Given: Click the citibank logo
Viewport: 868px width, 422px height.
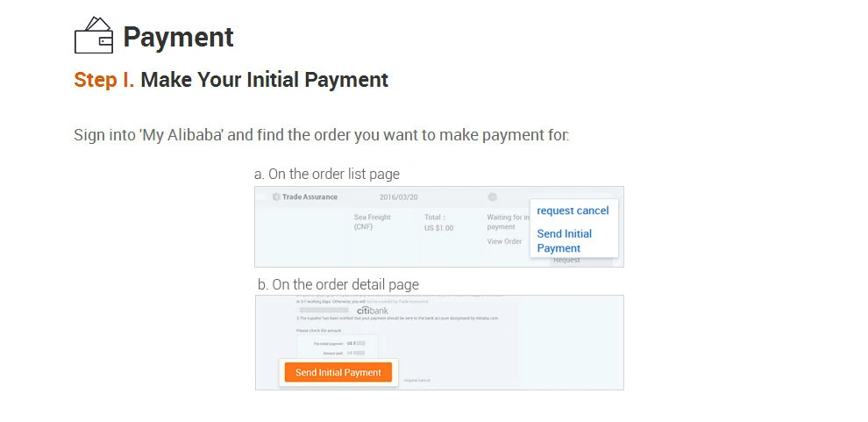Looking at the screenshot, I should [x=373, y=311].
